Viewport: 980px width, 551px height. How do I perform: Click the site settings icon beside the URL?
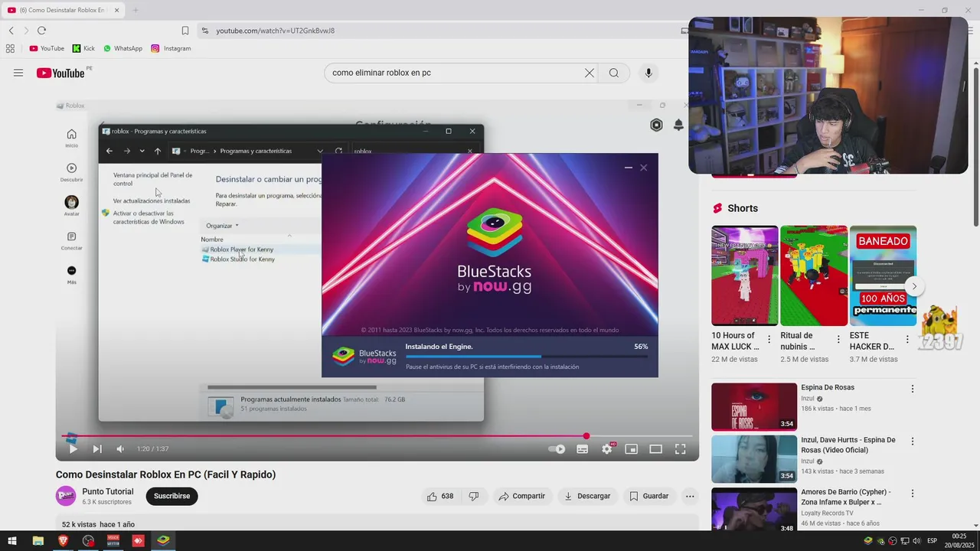[x=204, y=31]
